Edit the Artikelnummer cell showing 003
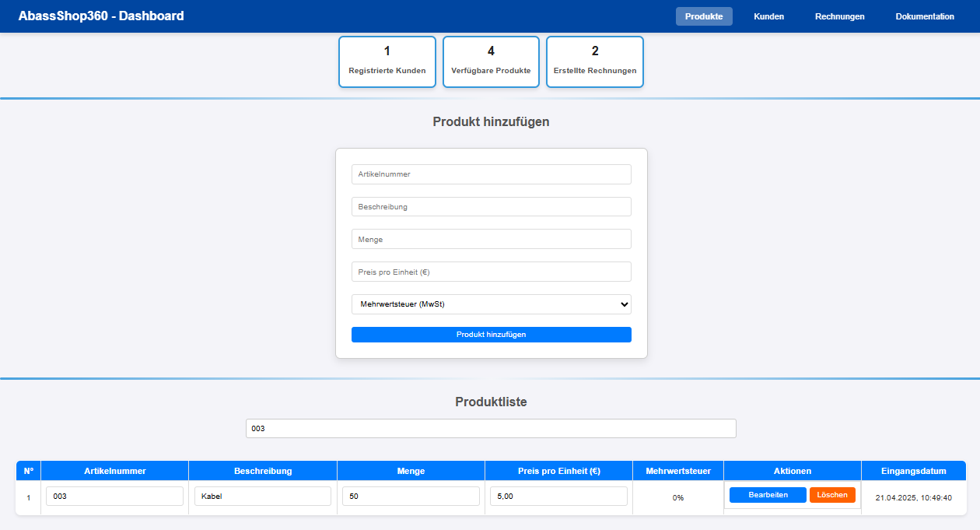Viewport: 980px width, 530px height. pos(114,497)
